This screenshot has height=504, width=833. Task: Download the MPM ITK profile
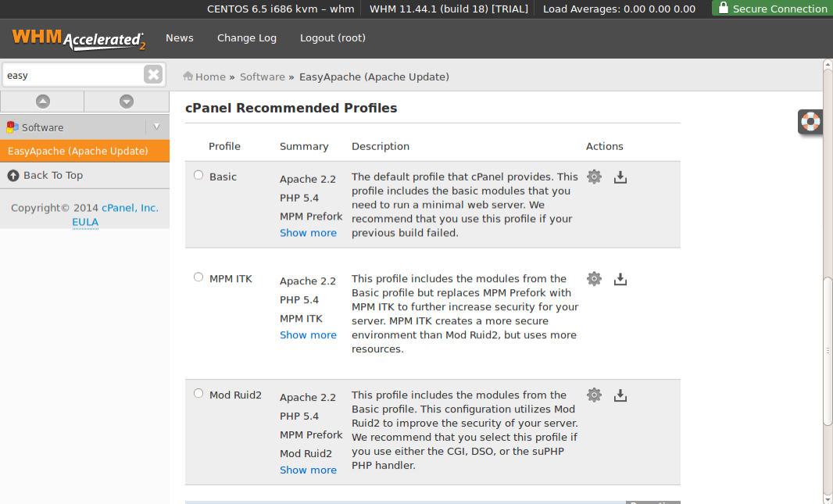click(620, 280)
